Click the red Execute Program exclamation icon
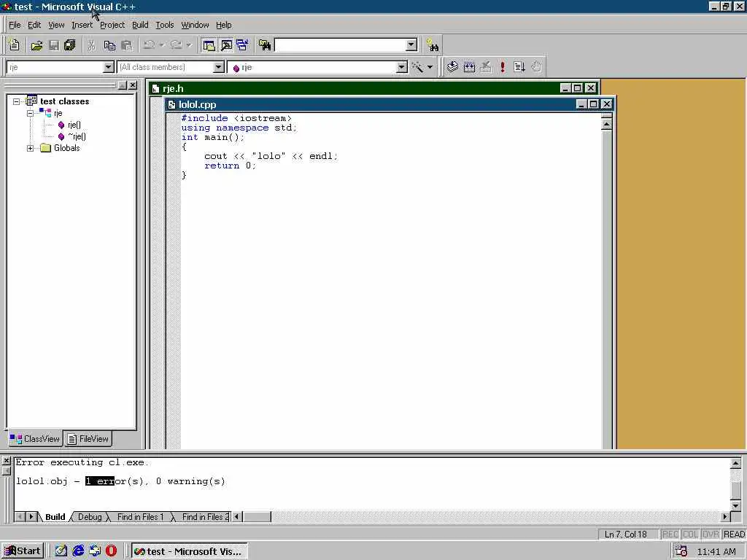The width and height of the screenshot is (747, 560). pos(502,66)
